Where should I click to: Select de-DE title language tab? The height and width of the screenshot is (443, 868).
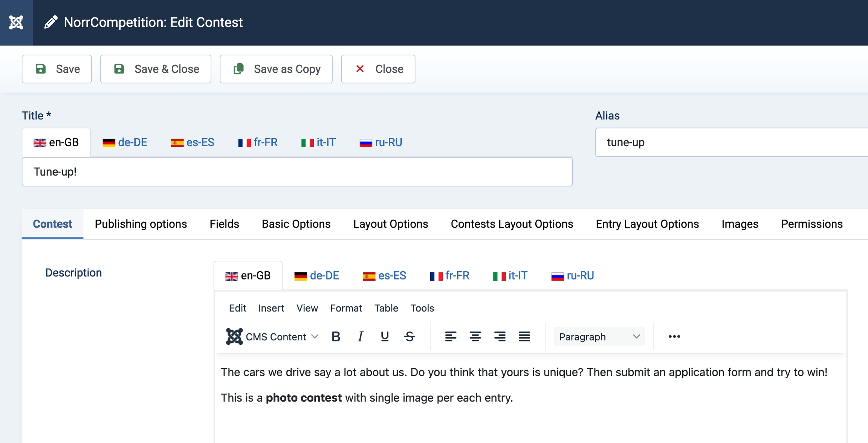(125, 142)
